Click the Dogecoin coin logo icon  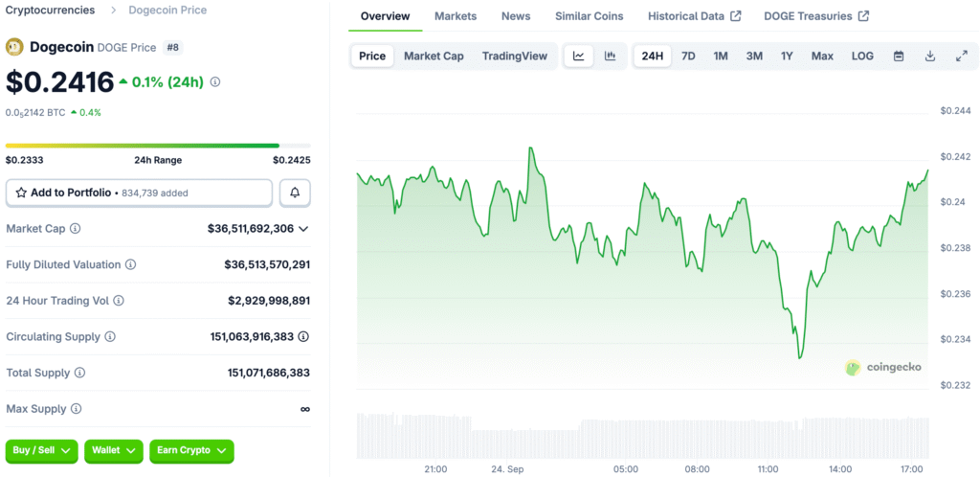point(14,47)
